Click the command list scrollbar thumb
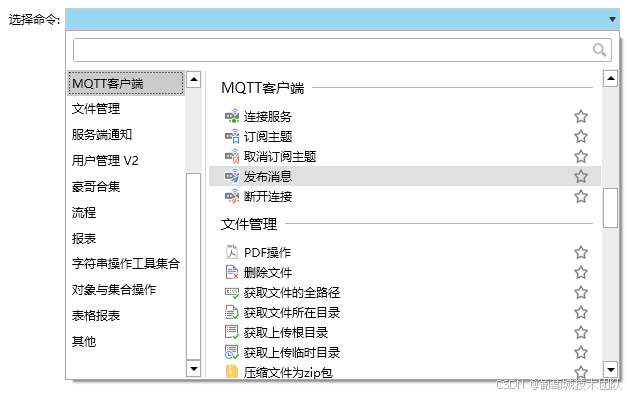Image resolution: width=628 pixels, height=396 pixels. tap(610, 207)
